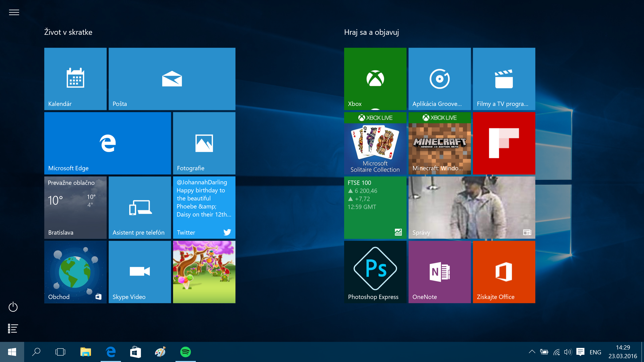The image size is (644, 362).
Task: Launch the Skype Video tile
Action: point(140,272)
